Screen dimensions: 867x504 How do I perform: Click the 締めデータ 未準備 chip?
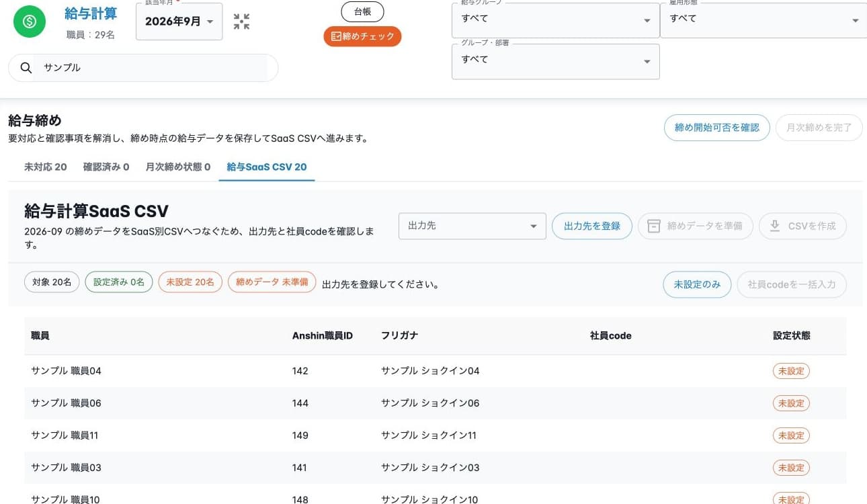(272, 282)
